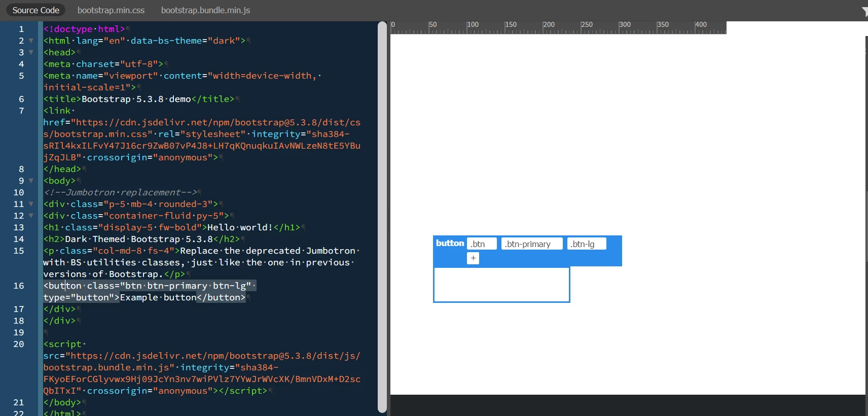Open the bootstrap.bundle.min.js tab
Image resolution: width=868 pixels, height=416 pixels.
point(205,10)
